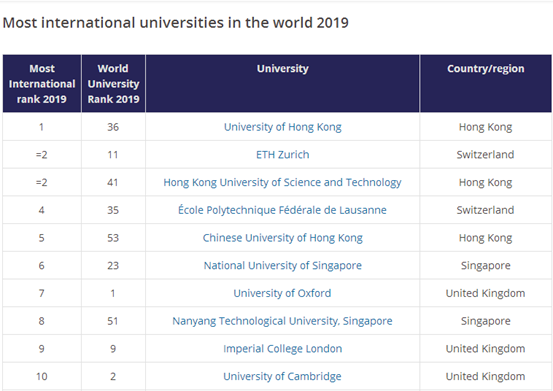Open Chinese University of Hong Kong link
Screen dimensions: 553x391
tap(282, 238)
